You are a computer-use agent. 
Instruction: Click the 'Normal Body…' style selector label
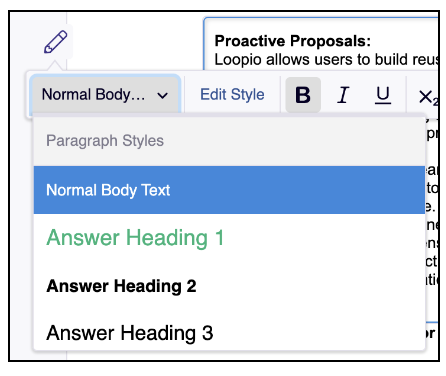click(x=94, y=95)
